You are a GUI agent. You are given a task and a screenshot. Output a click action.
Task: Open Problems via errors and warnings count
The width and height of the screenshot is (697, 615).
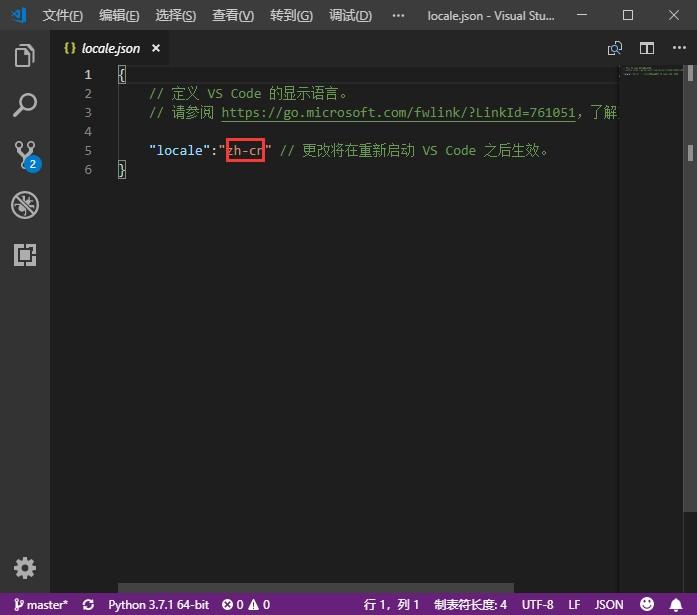pos(246,605)
